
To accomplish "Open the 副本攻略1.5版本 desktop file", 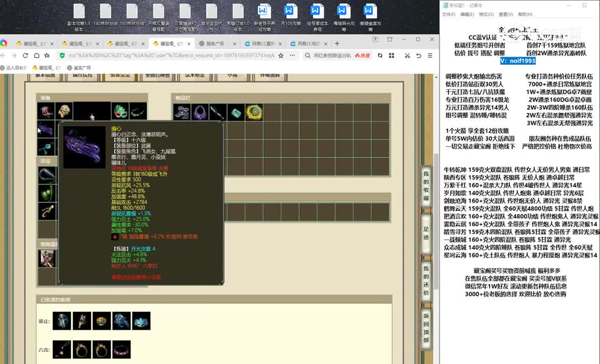I will [x=79, y=18].
